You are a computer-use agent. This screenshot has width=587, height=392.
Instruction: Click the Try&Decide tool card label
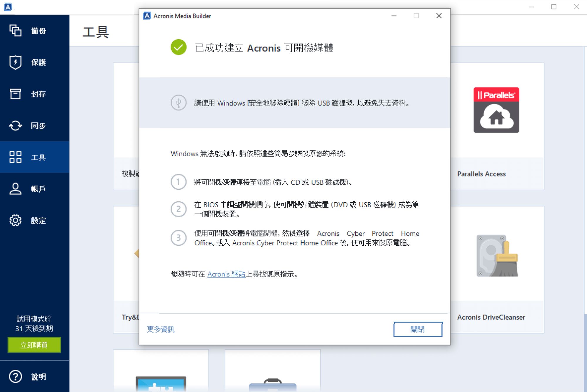[x=130, y=317]
